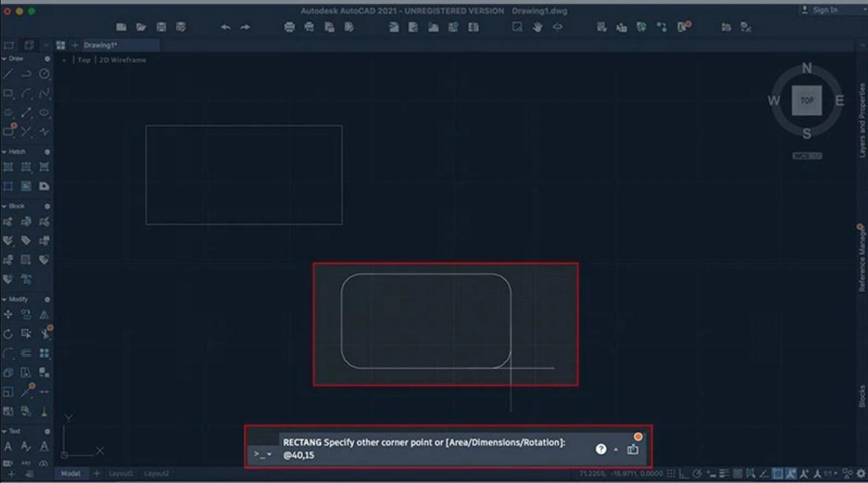Image resolution: width=868 pixels, height=483 pixels.
Task: Toggle Dynamic Input in status bar
Action: coord(711,474)
